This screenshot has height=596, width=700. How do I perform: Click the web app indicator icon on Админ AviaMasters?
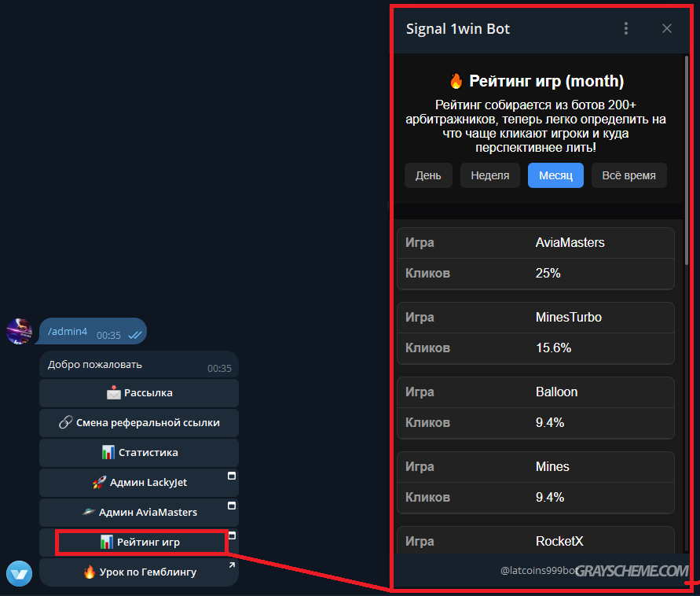pyautogui.click(x=232, y=506)
